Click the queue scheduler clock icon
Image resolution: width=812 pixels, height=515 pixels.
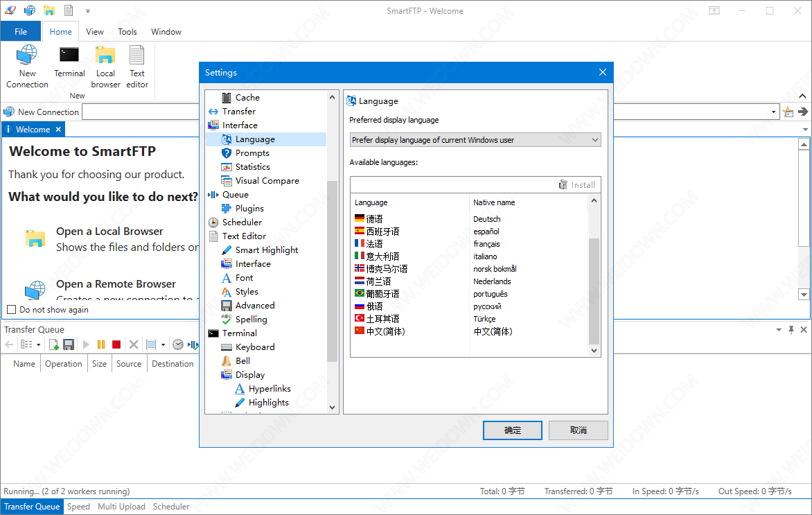coord(177,344)
